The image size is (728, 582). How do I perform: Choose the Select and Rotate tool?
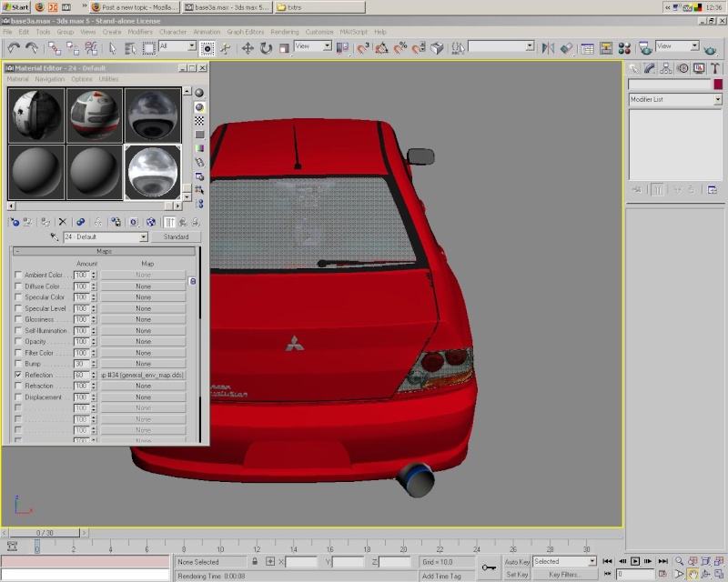266,48
